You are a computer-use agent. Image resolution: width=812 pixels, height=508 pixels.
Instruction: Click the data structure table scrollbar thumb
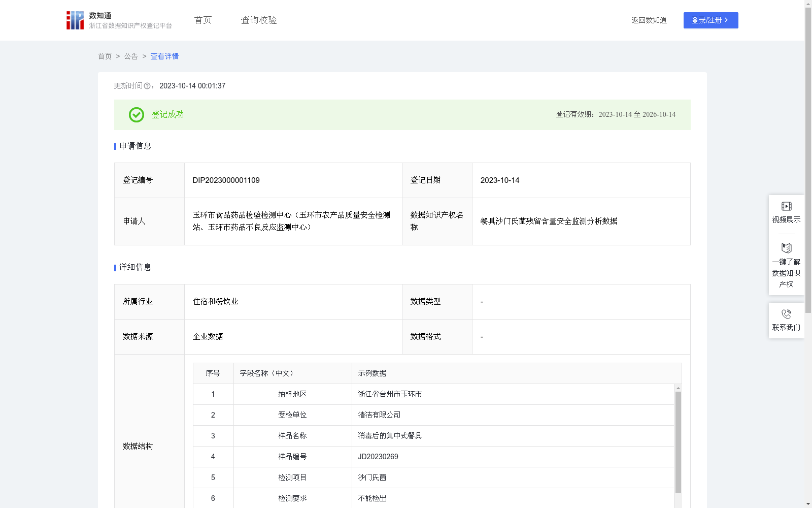(678, 442)
